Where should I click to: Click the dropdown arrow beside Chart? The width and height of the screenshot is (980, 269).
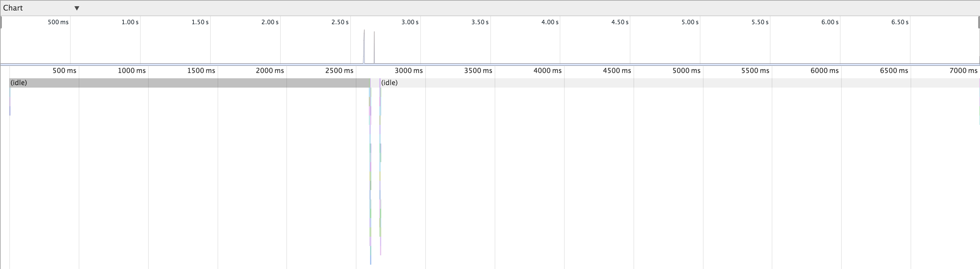pyautogui.click(x=77, y=8)
